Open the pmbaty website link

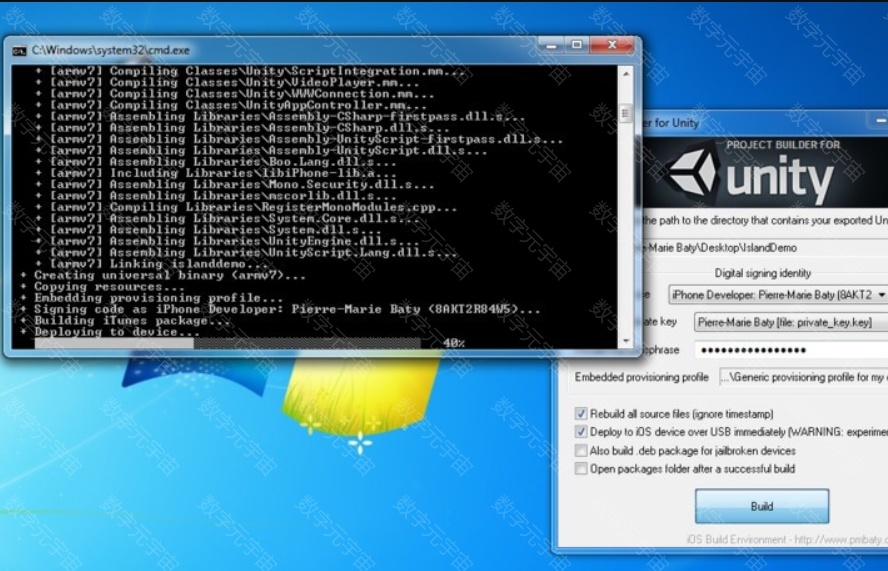(840, 539)
